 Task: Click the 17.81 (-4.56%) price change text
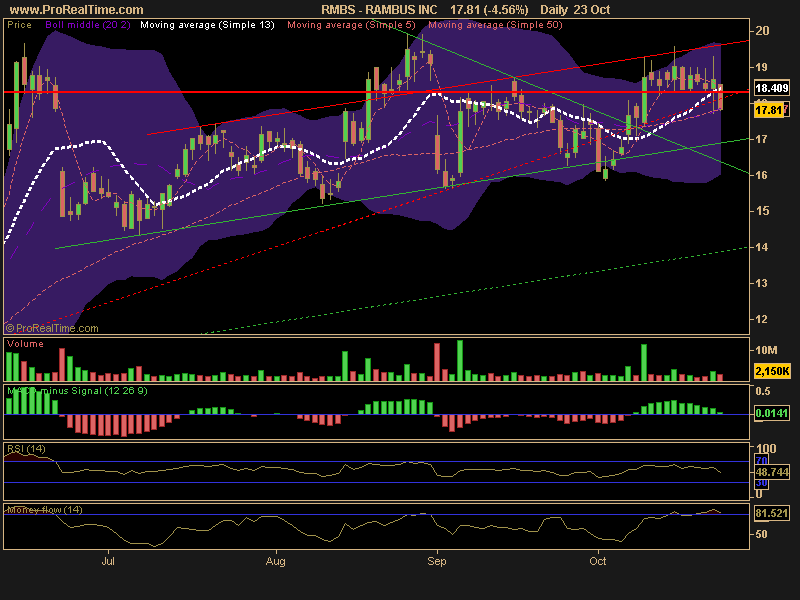pos(489,10)
